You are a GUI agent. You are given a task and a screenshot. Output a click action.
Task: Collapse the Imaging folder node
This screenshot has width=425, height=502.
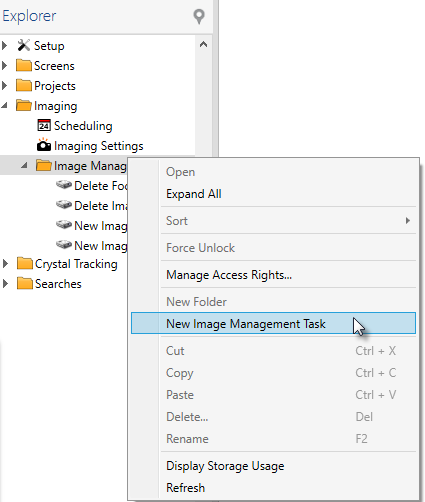coord(5,106)
